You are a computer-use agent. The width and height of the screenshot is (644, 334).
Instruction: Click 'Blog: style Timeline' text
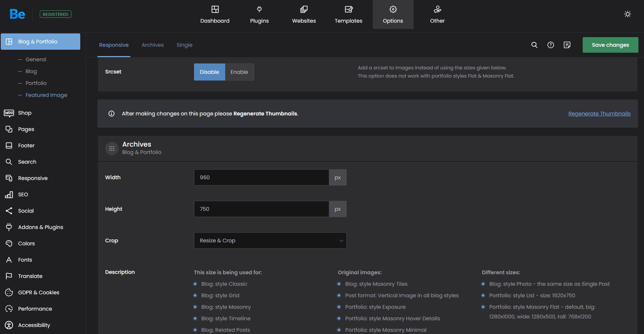(226, 318)
